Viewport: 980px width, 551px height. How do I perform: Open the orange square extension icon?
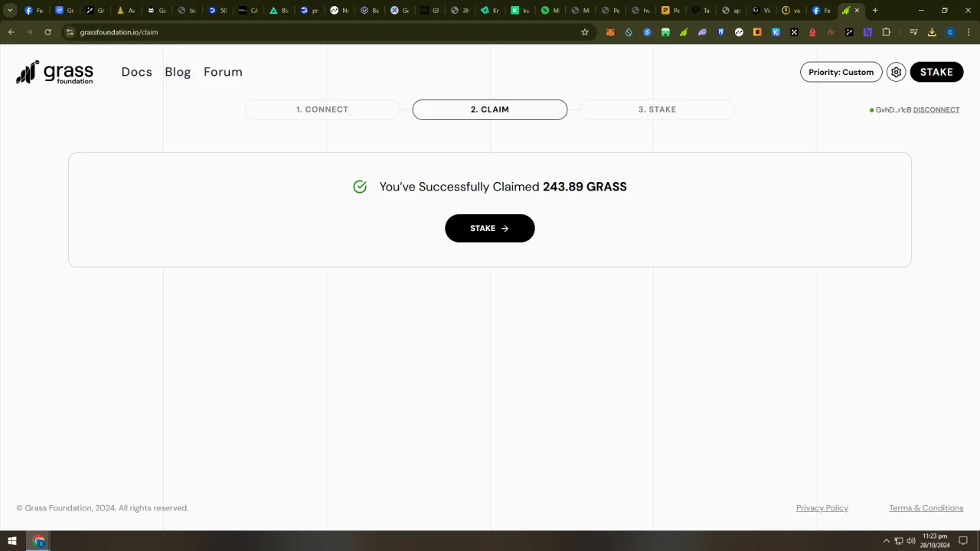pyautogui.click(x=757, y=32)
